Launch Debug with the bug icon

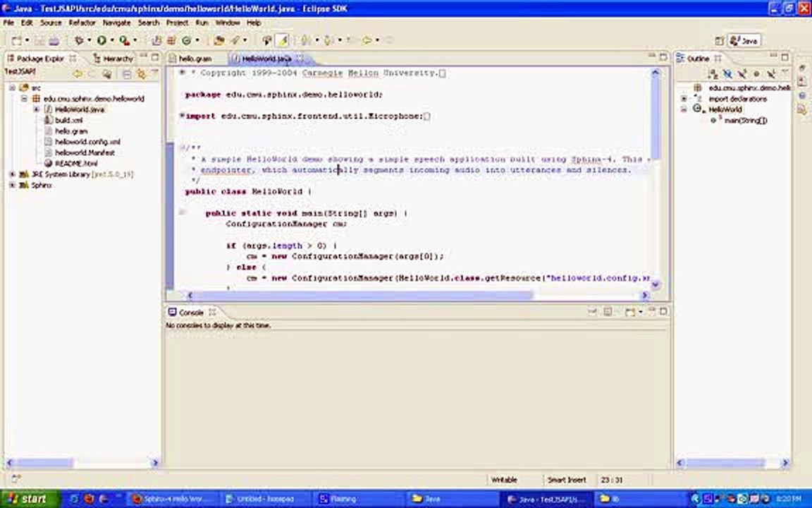[79, 40]
